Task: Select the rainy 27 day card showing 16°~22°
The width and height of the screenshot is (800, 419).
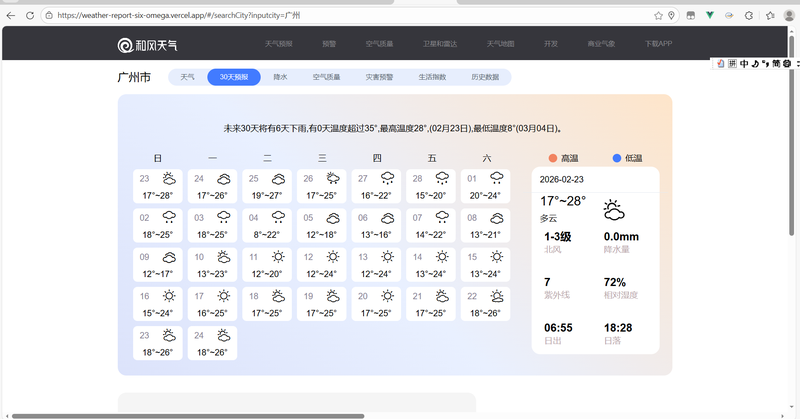Action: tap(376, 188)
